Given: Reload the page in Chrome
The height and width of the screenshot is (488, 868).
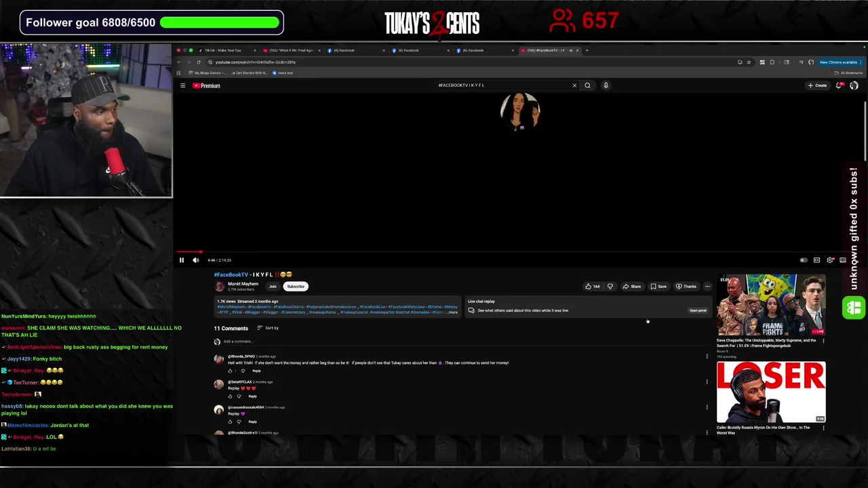Looking at the screenshot, I should point(199,62).
